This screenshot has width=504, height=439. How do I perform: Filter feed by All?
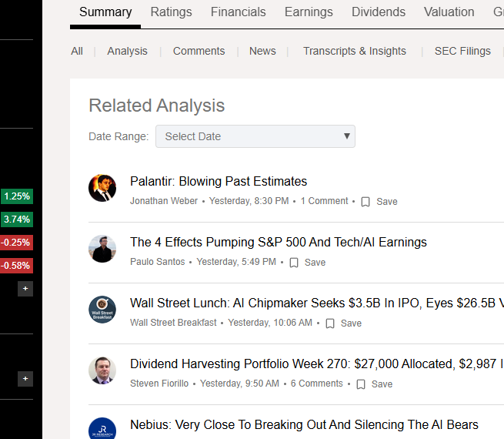pyautogui.click(x=77, y=51)
